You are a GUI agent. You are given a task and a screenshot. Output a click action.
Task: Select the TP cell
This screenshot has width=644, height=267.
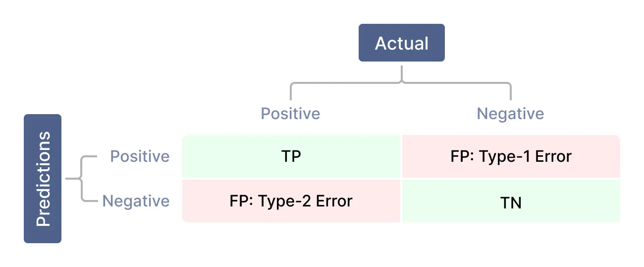coord(291,156)
